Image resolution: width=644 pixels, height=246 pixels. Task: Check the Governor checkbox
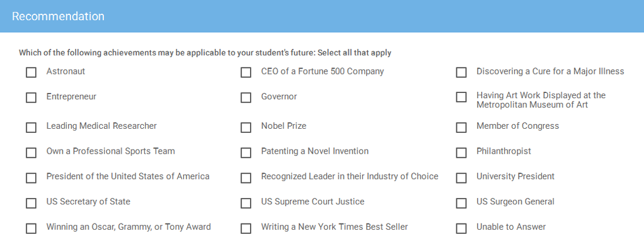(246, 98)
